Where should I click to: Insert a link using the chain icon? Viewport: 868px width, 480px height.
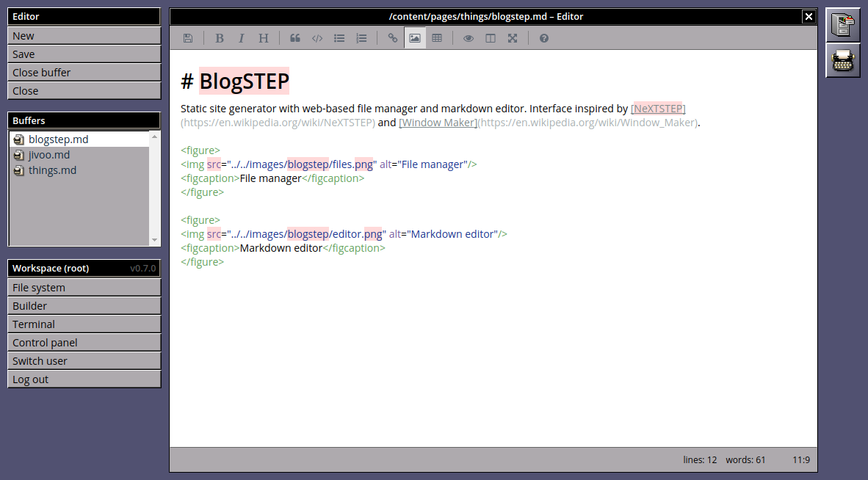tap(393, 38)
